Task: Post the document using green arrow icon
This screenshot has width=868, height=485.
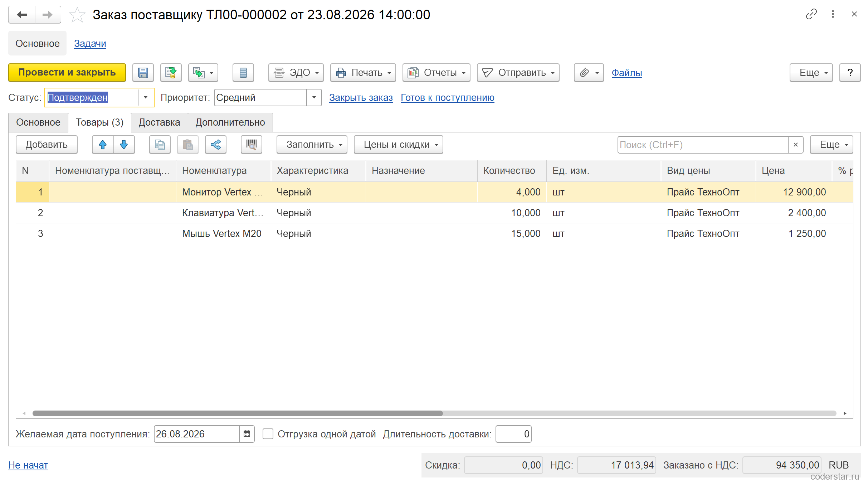Action: [171, 73]
